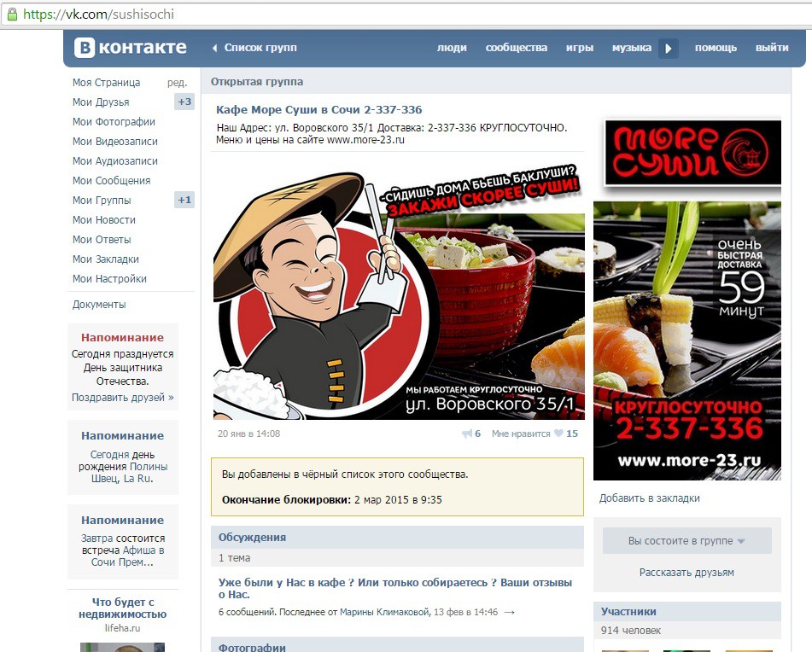Click the Море Суши group avatar image
This screenshot has height=652, width=812.
coord(686,299)
